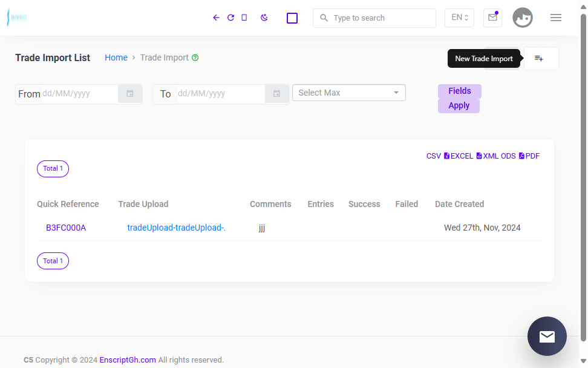Image resolution: width=588 pixels, height=368 pixels.
Task: Click the To date input field
Action: pos(220,94)
